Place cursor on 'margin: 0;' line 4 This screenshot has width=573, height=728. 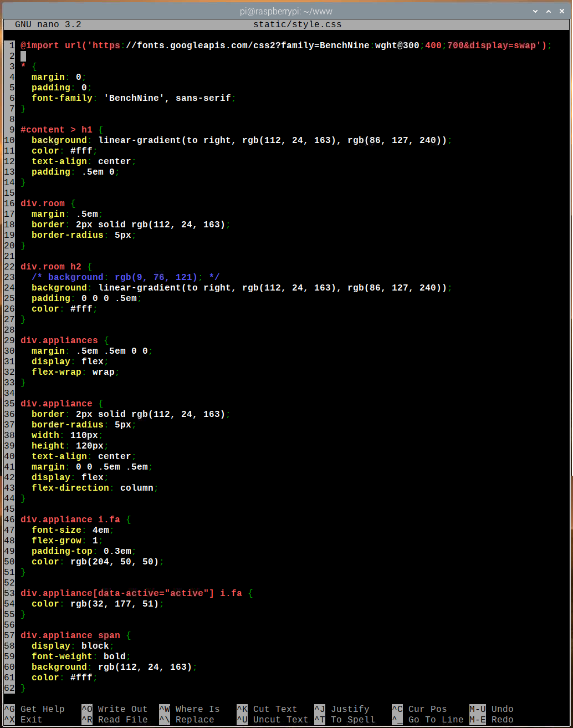coord(59,77)
